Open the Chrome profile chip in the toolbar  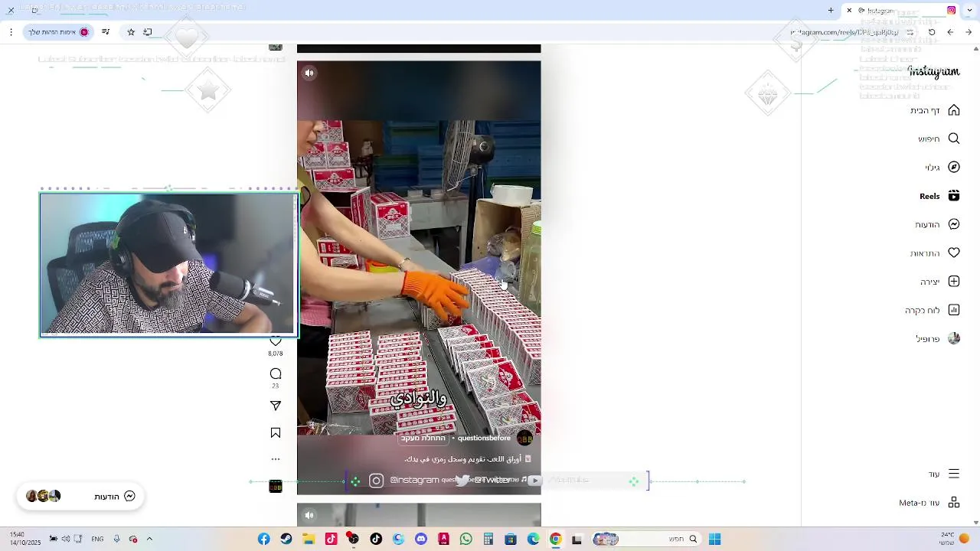coord(59,32)
